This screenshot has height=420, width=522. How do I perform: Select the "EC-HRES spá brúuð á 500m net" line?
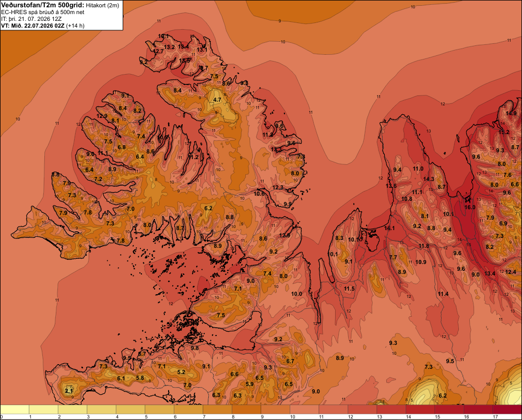coord(43,13)
